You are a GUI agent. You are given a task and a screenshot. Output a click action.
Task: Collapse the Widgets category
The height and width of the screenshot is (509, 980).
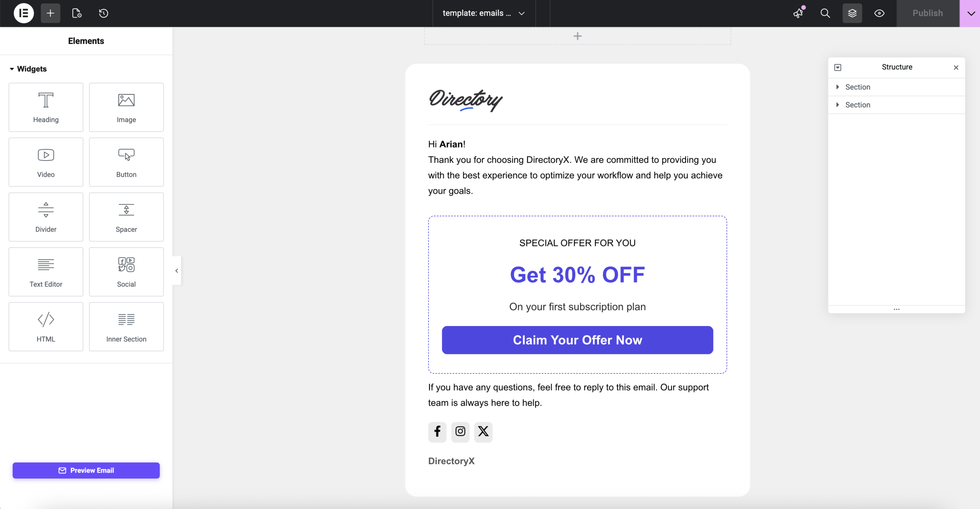(x=12, y=69)
